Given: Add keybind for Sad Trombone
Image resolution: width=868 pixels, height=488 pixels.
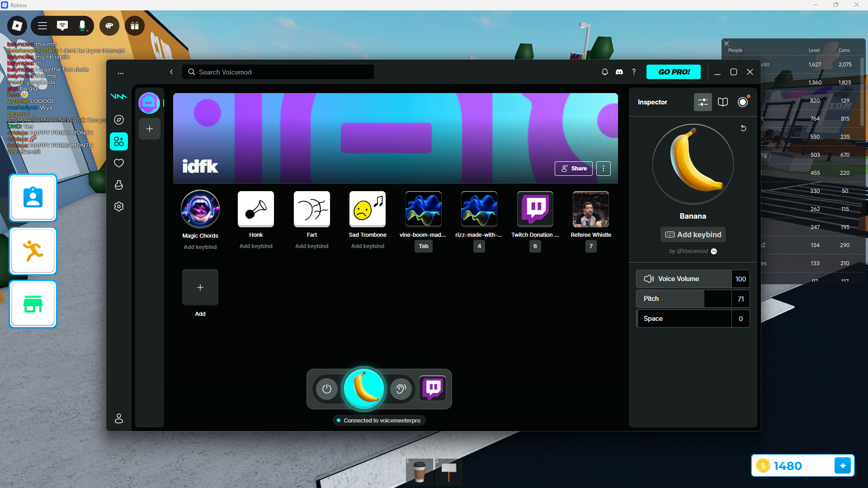Looking at the screenshot, I should tap(368, 246).
